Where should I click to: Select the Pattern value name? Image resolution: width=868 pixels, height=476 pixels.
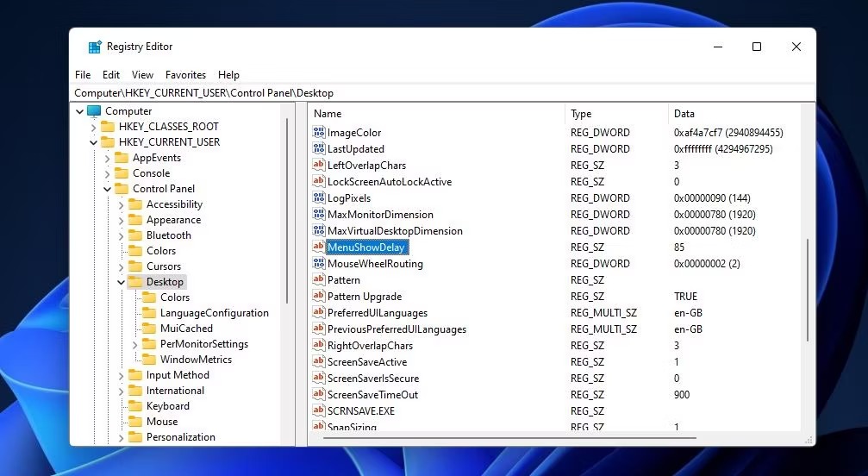tap(344, 280)
